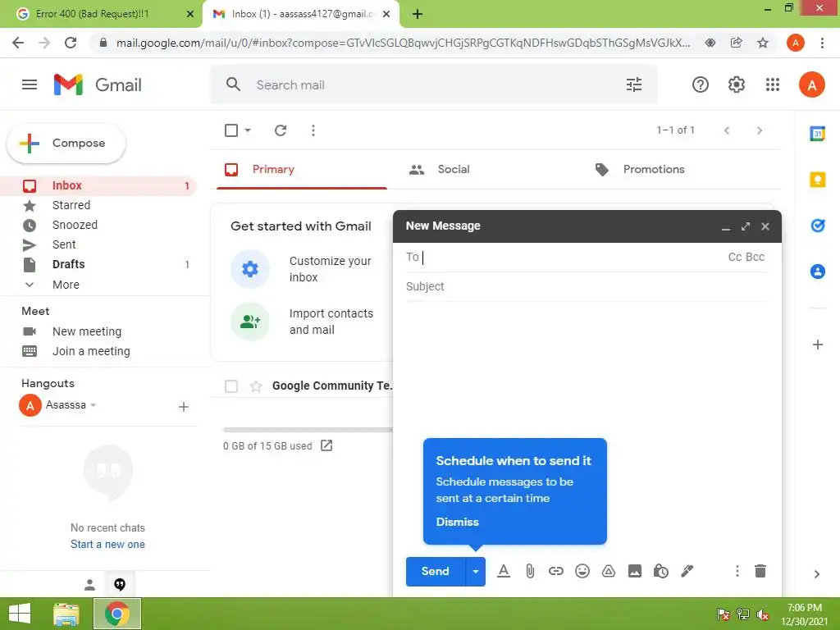The image size is (840, 630).
Task: Star the Google Community Team email
Action: pyautogui.click(x=256, y=386)
